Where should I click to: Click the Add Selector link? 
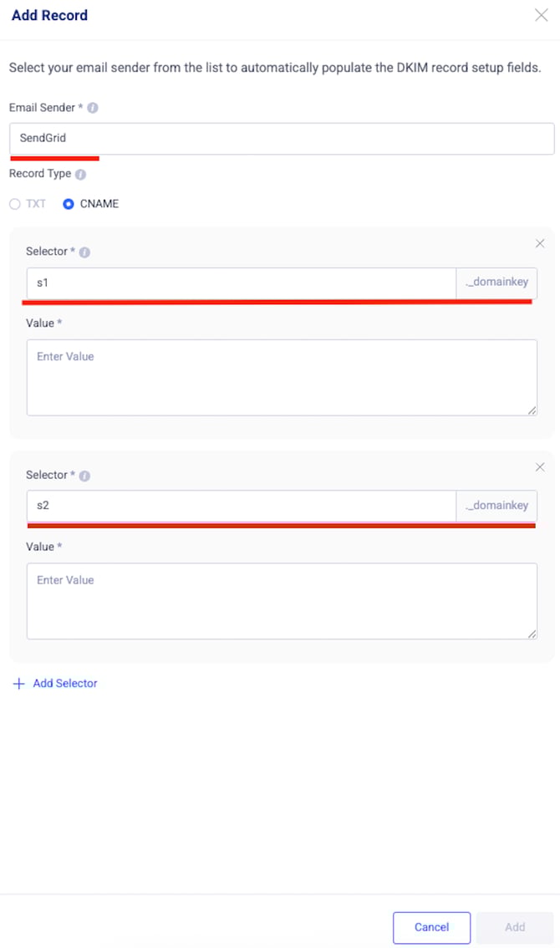(x=64, y=683)
